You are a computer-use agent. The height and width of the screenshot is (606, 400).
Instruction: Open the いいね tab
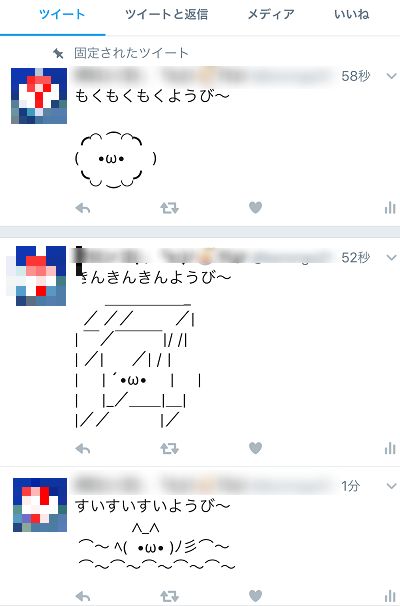click(352, 15)
